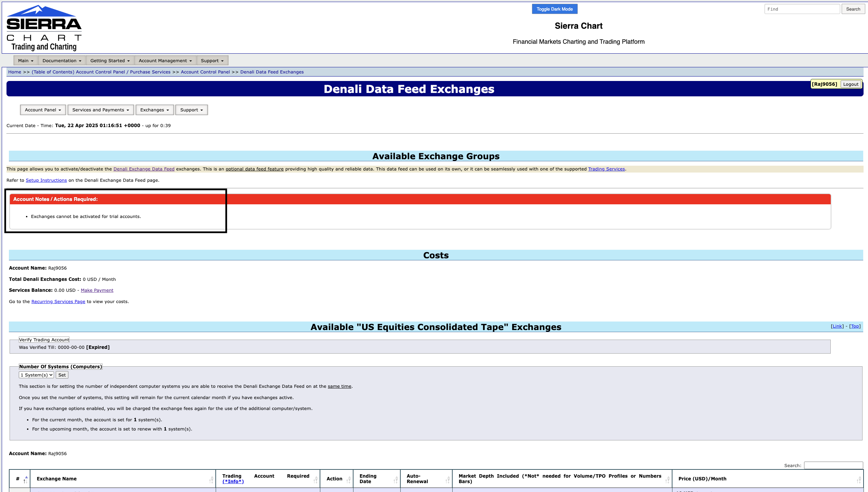Viewport: 868px width, 492px height.
Task: Click the Set button for systems
Action: (x=62, y=375)
